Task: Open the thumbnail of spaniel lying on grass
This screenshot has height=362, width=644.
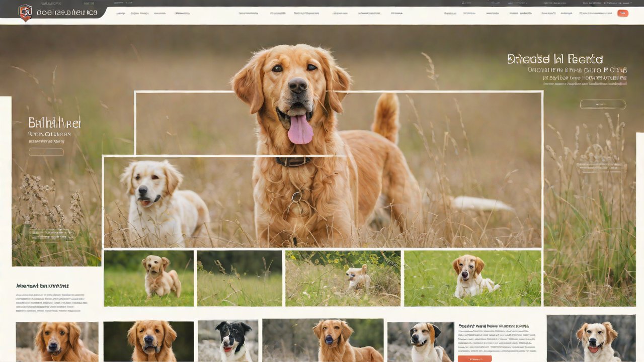Action: 472,278
